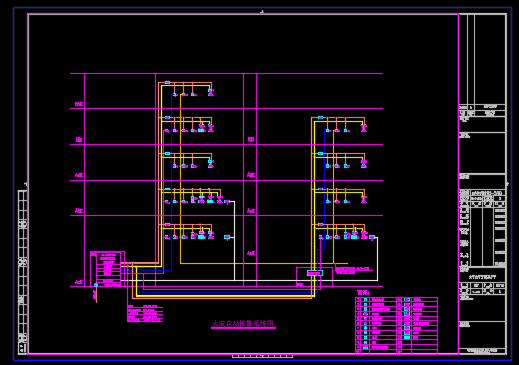The image size is (519, 365).
Task: Select the magenta cable notes below the control panel
Action: click(145, 313)
